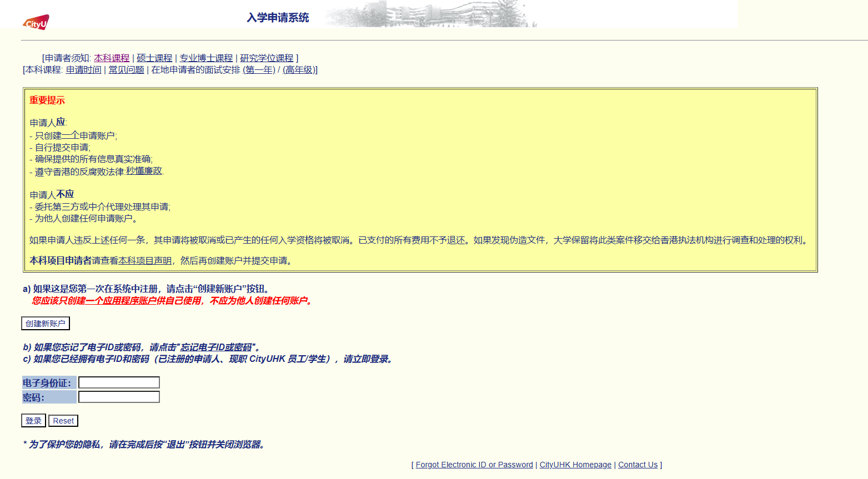Open the 第一年 interview arrangement link
The image size is (868, 479).
(x=259, y=70)
